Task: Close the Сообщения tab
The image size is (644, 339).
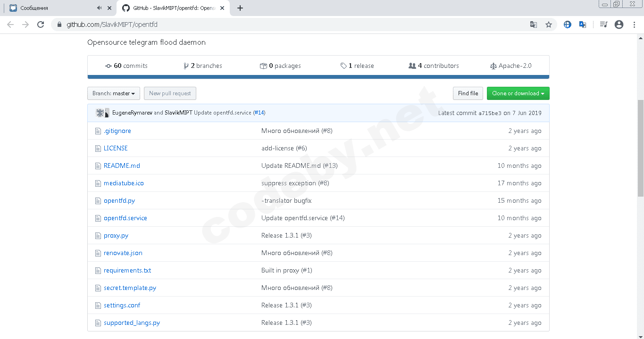Action: (x=110, y=8)
